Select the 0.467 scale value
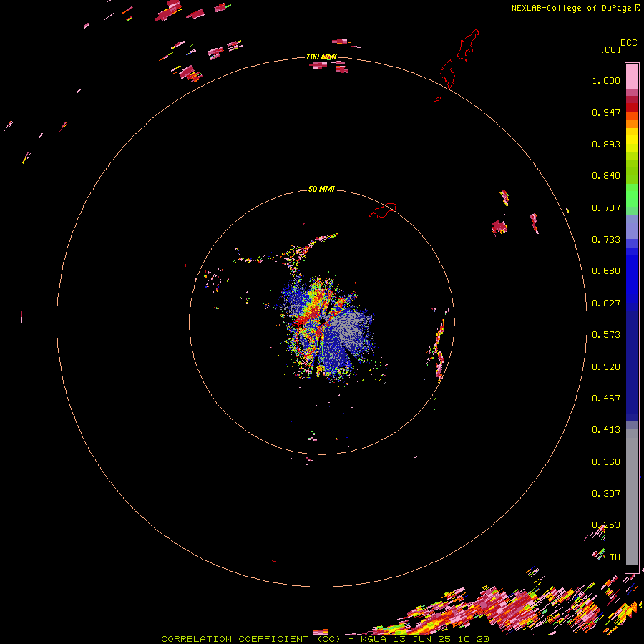This screenshot has height=644, width=644. pos(606,399)
